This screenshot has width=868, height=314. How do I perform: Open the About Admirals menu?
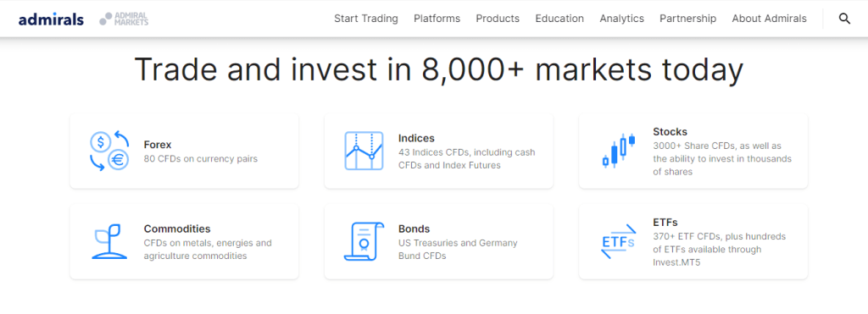click(770, 19)
